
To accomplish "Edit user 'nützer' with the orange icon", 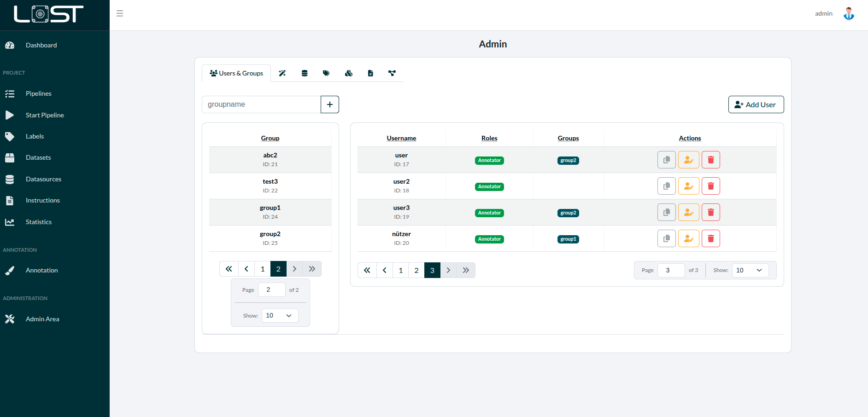I will 688,238.
